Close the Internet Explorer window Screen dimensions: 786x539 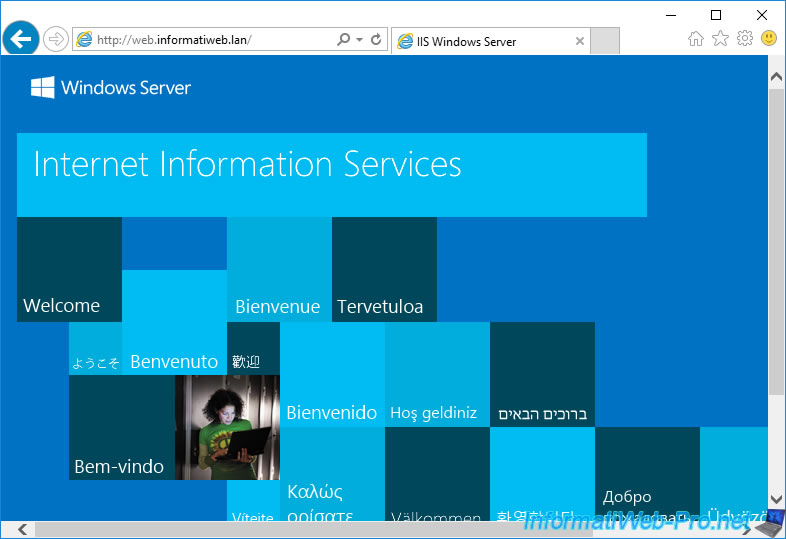(x=761, y=15)
